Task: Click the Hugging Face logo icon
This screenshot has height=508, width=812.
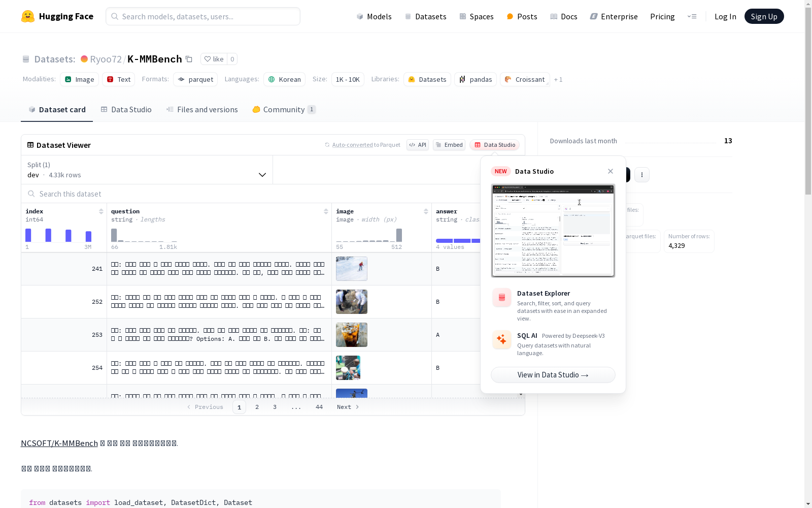Action: pos(28,16)
